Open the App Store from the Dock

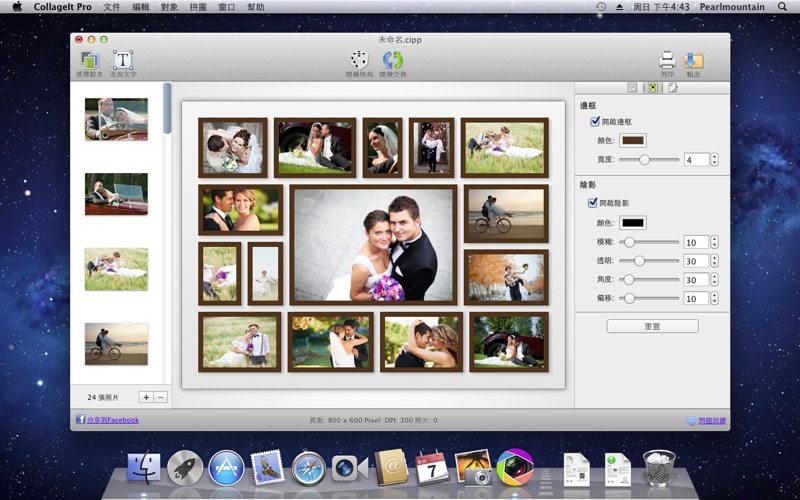[226, 468]
